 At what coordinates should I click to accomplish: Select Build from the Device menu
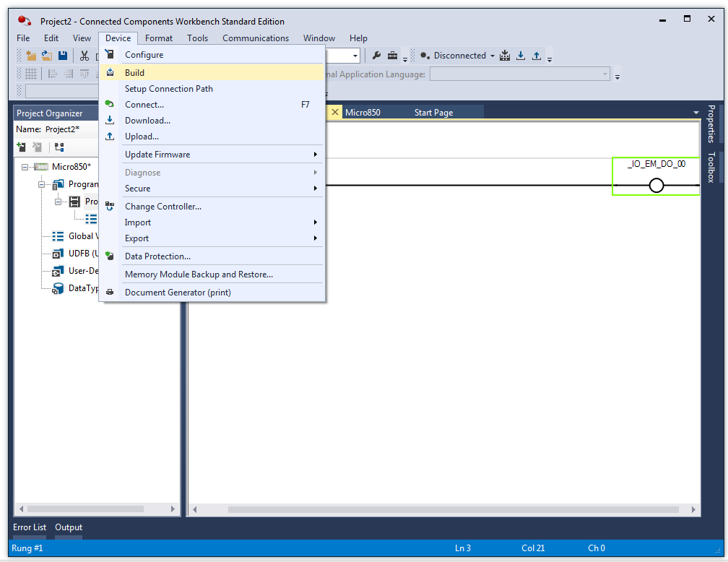coord(212,72)
